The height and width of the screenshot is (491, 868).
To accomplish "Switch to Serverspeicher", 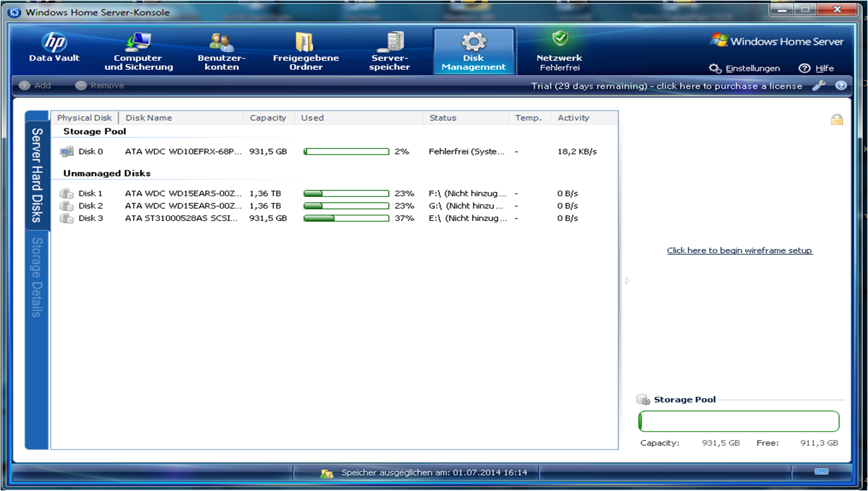I will pos(390,49).
